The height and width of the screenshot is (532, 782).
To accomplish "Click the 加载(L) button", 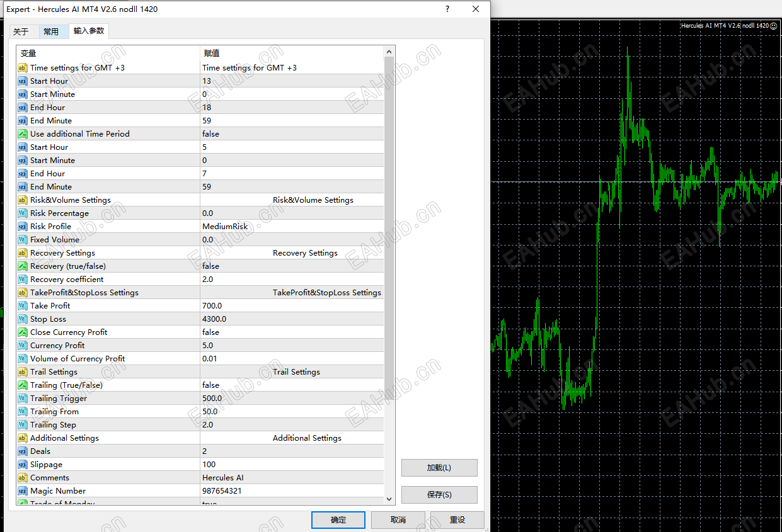I will coord(439,468).
